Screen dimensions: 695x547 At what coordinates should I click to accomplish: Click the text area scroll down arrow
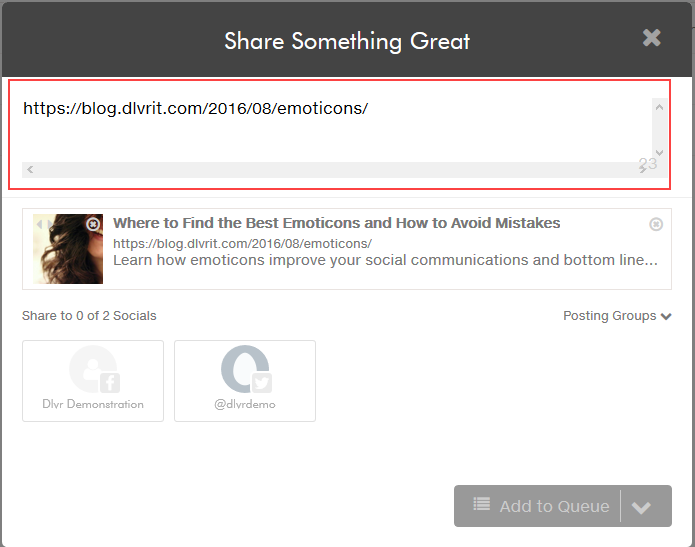(x=659, y=152)
